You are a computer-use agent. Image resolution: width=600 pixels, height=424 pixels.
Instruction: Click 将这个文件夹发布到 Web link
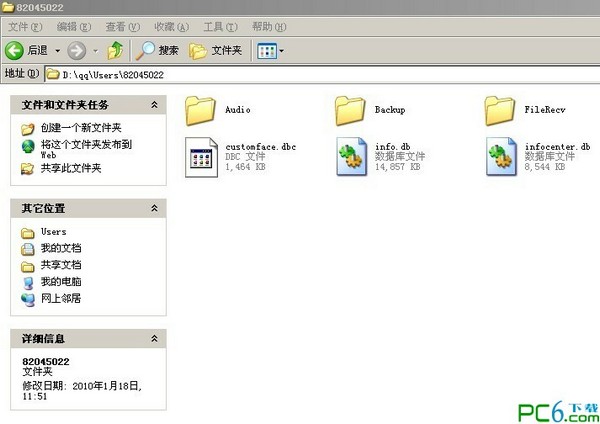pos(86,149)
